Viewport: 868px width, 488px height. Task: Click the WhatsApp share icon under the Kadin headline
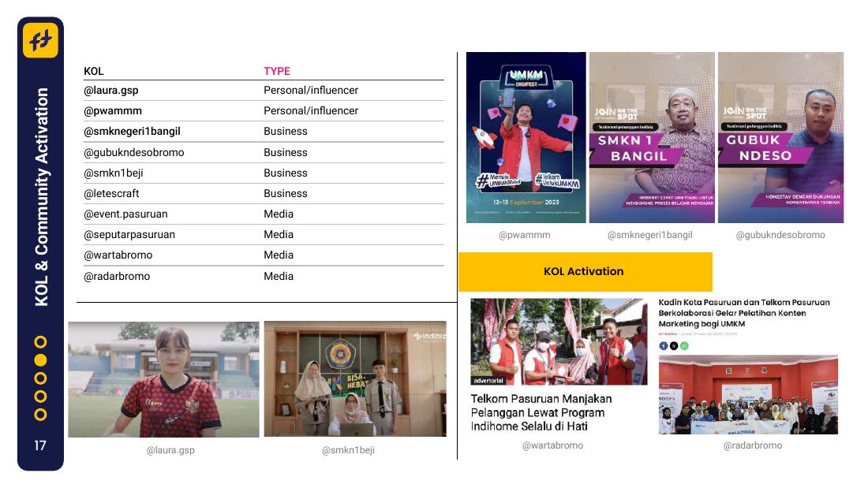[x=684, y=346]
